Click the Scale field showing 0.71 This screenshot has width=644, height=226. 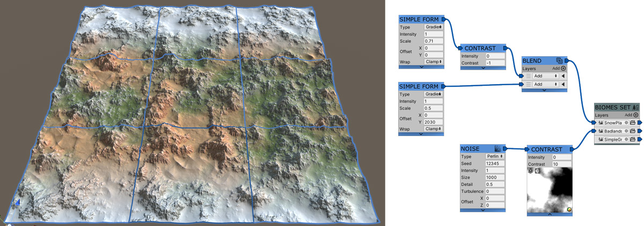tap(434, 41)
